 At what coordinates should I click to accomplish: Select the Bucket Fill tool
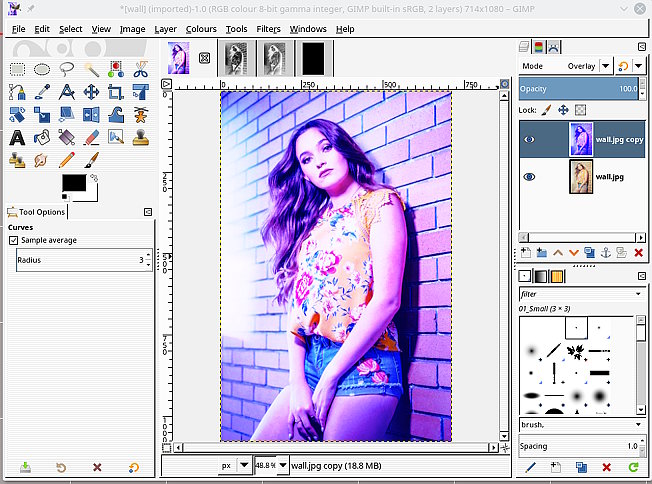[42, 138]
